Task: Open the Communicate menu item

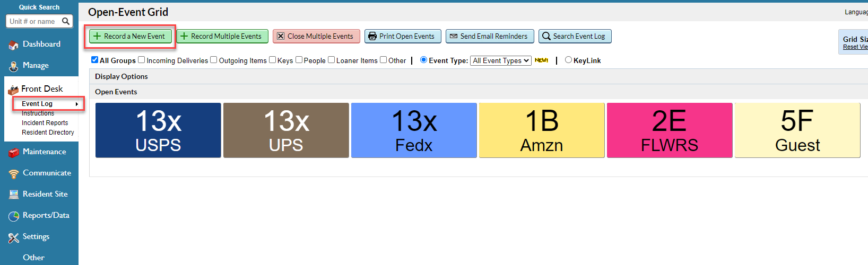Action: [x=47, y=173]
